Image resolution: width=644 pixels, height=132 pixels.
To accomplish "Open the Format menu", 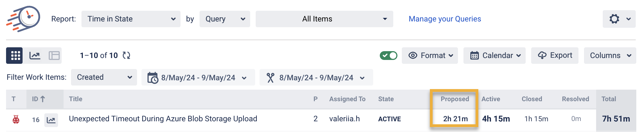I will pyautogui.click(x=430, y=56).
